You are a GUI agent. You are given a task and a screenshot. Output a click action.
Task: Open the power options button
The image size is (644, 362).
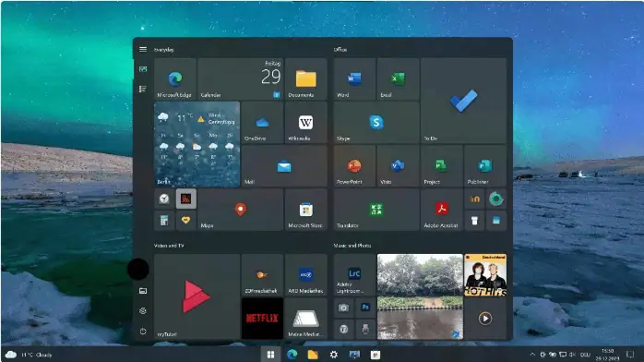click(143, 332)
